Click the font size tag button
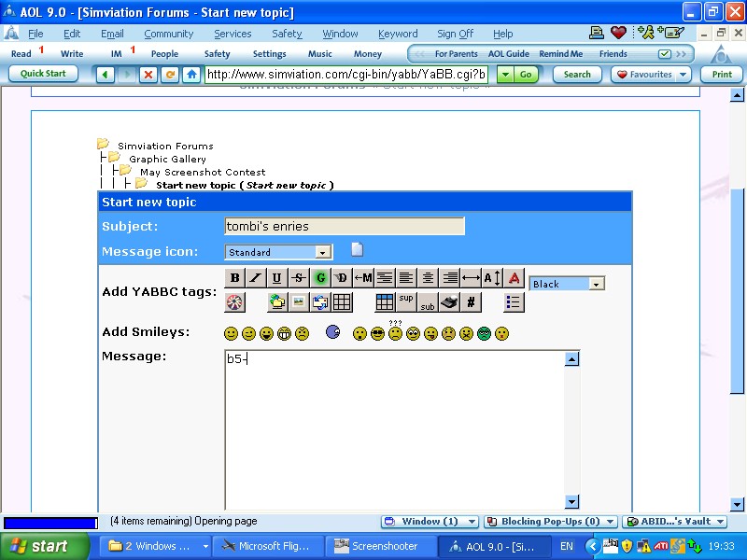747x560 pixels. [492, 277]
